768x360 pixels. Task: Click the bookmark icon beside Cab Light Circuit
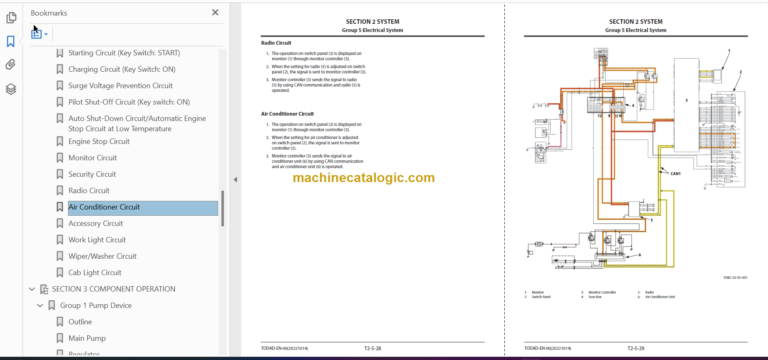[60, 273]
